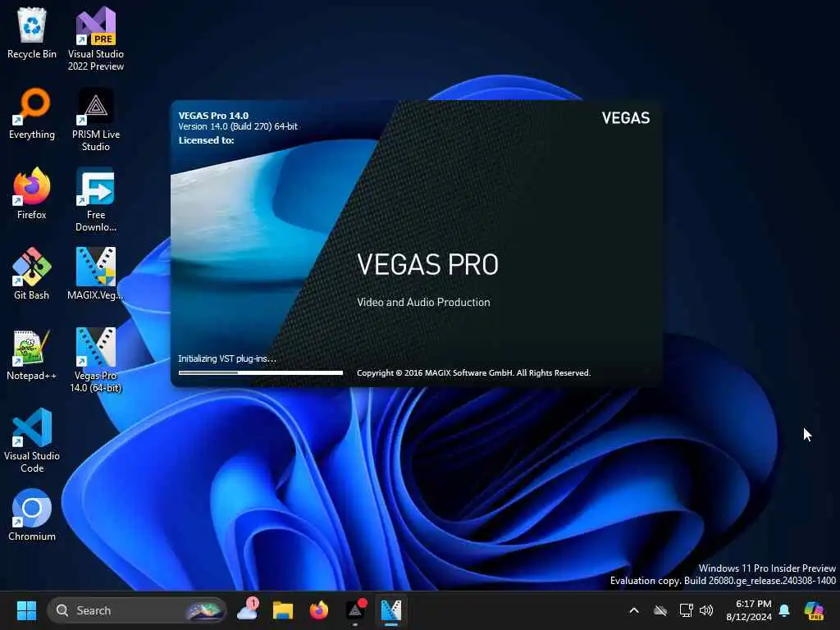This screenshot has height=630, width=840.
Task: Open the clock showing 6:17 PM
Action: pyautogui.click(x=748, y=610)
